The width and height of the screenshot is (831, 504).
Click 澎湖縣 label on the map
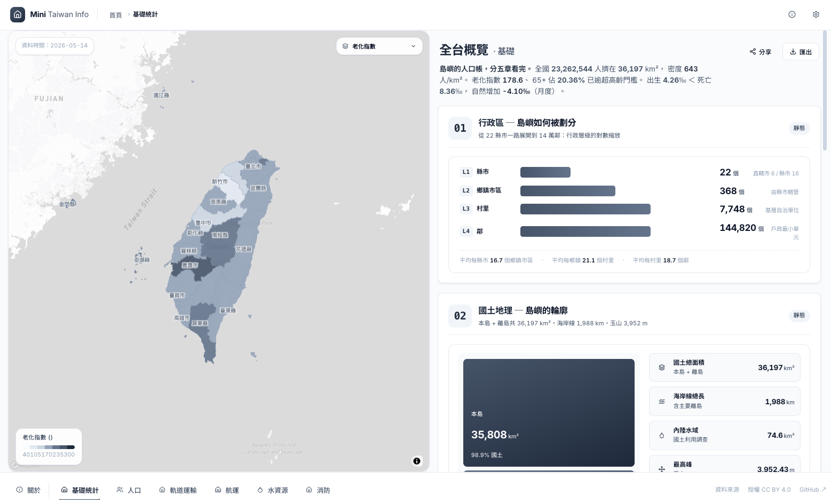pyautogui.click(x=142, y=260)
